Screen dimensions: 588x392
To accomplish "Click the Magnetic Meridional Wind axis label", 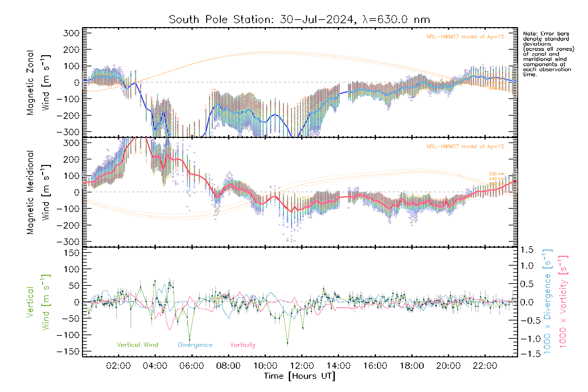I will (38, 192).
